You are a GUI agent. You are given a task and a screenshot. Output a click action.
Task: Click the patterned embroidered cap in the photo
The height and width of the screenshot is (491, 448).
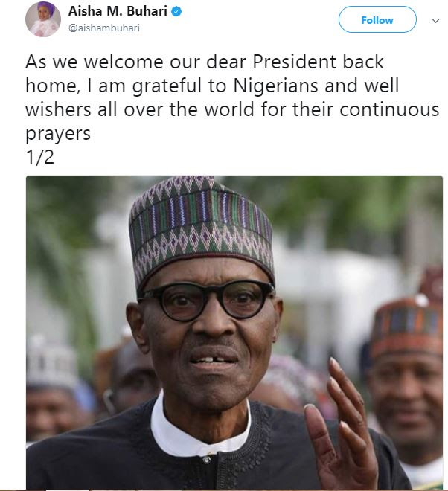coord(202,231)
